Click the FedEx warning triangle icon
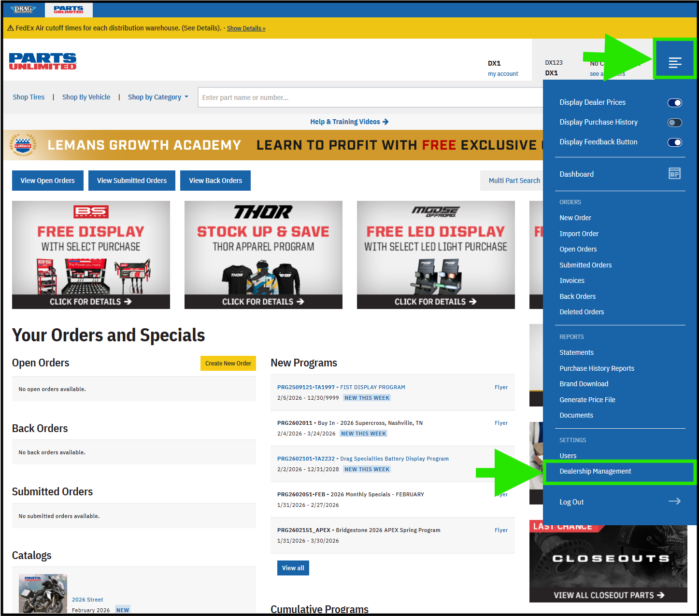 (10, 28)
